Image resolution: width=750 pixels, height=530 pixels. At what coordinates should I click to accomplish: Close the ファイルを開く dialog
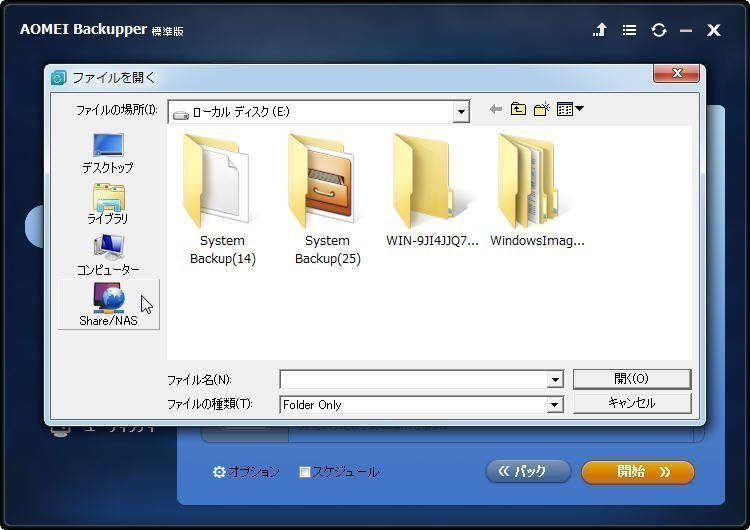point(677,73)
